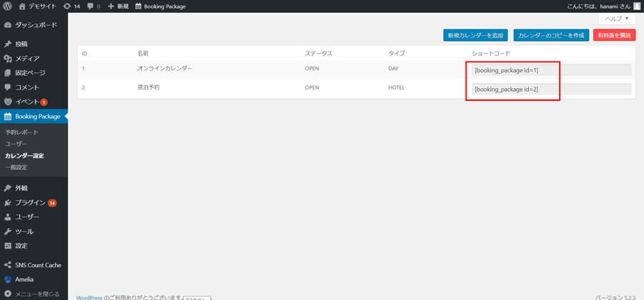Click the 宿泊予約 row name
Screen dimensions: 644x300
(x=148, y=87)
